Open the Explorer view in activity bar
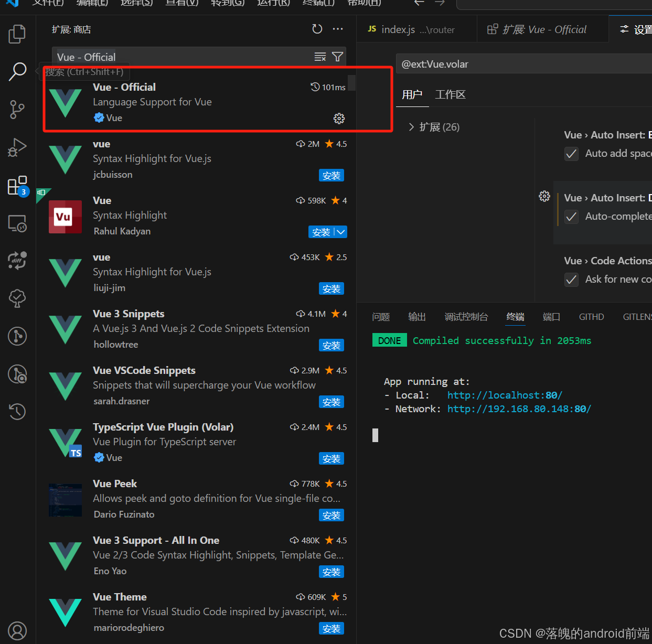This screenshot has width=652, height=644. (17, 34)
